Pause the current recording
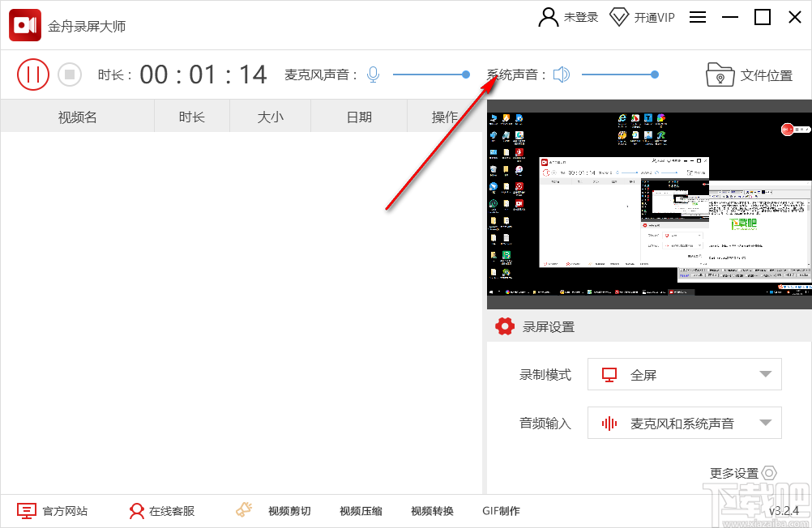 [33, 74]
